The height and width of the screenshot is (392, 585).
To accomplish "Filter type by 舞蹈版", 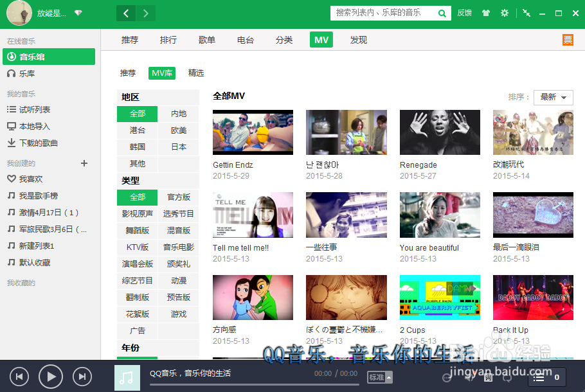I will click(138, 231).
